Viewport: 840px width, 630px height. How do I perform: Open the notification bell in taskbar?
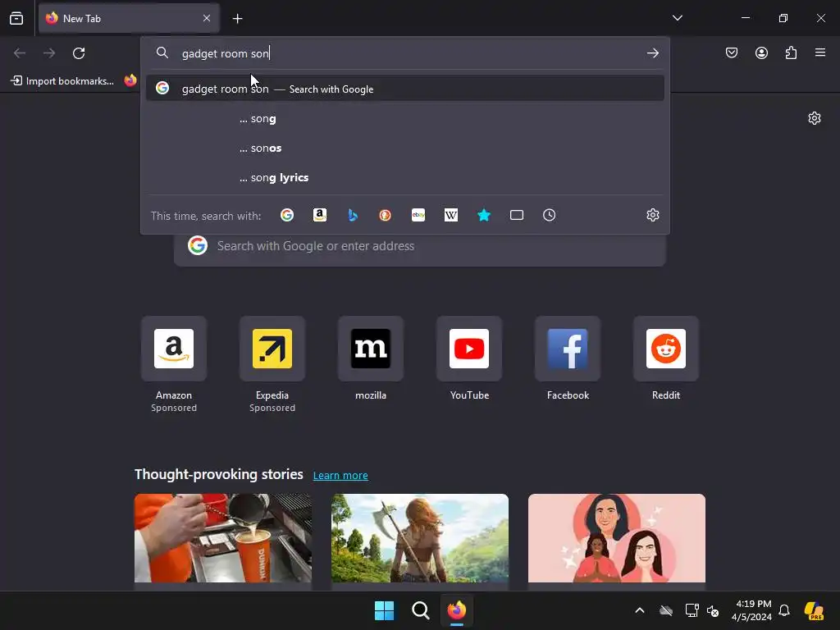[x=784, y=610]
